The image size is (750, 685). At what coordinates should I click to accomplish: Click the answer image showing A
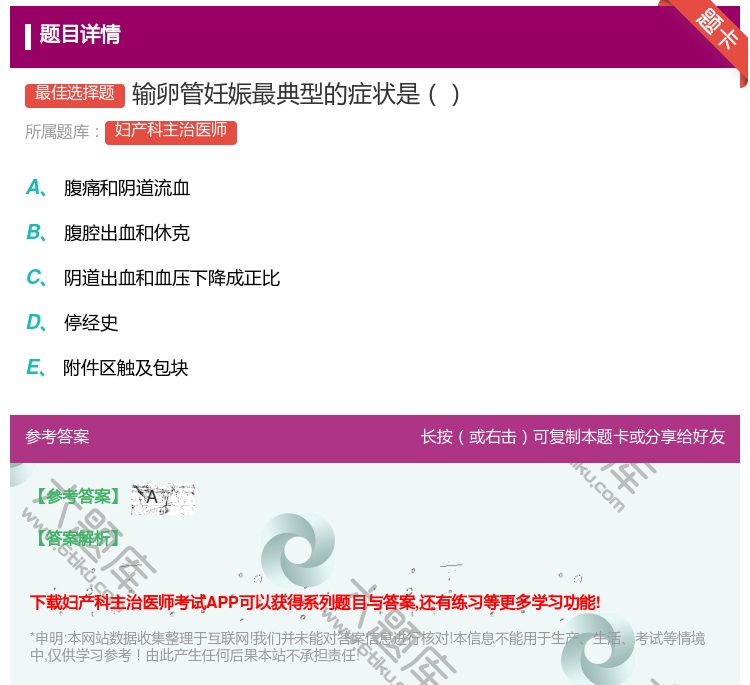tap(163, 498)
